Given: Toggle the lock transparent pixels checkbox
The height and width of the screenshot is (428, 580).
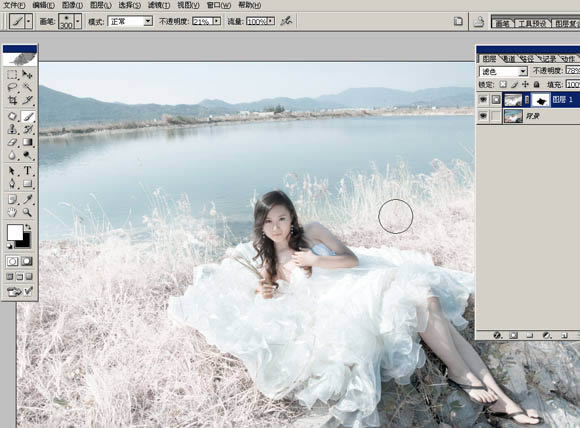Looking at the screenshot, I should pyautogui.click(x=503, y=85).
